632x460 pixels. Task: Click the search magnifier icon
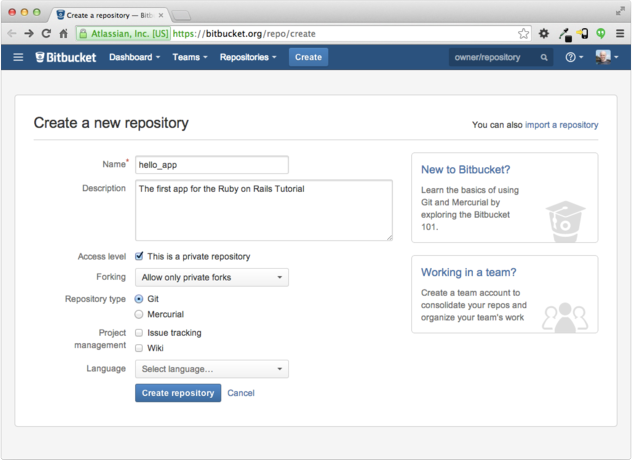[x=544, y=58]
